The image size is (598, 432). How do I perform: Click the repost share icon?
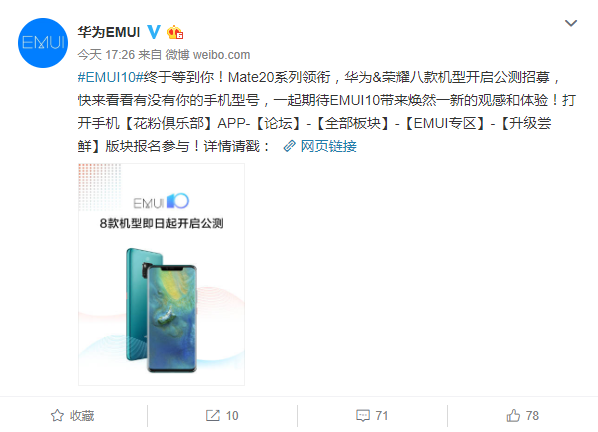click(x=212, y=415)
